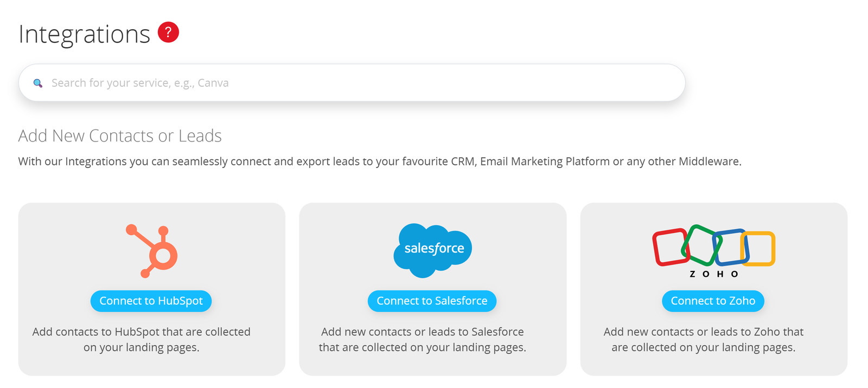Click the yellow square in Zoho logo

pos(759,249)
